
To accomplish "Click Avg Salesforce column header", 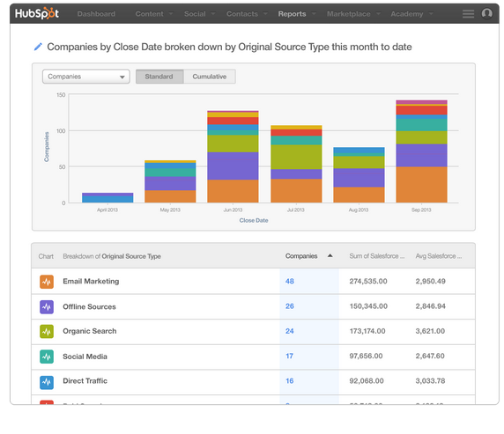I will [x=439, y=256].
